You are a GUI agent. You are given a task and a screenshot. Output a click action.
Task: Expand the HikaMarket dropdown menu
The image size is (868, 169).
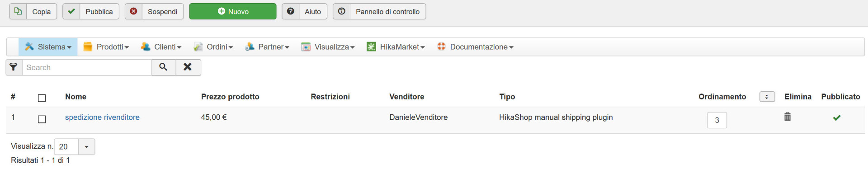pyautogui.click(x=396, y=47)
